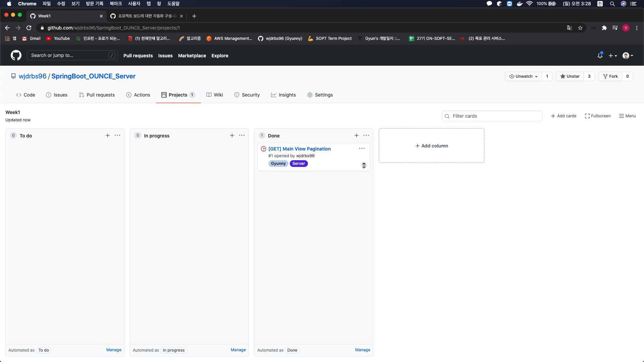Expand the profile avatar menu
The height and width of the screenshot is (362, 644).
[x=628, y=56]
